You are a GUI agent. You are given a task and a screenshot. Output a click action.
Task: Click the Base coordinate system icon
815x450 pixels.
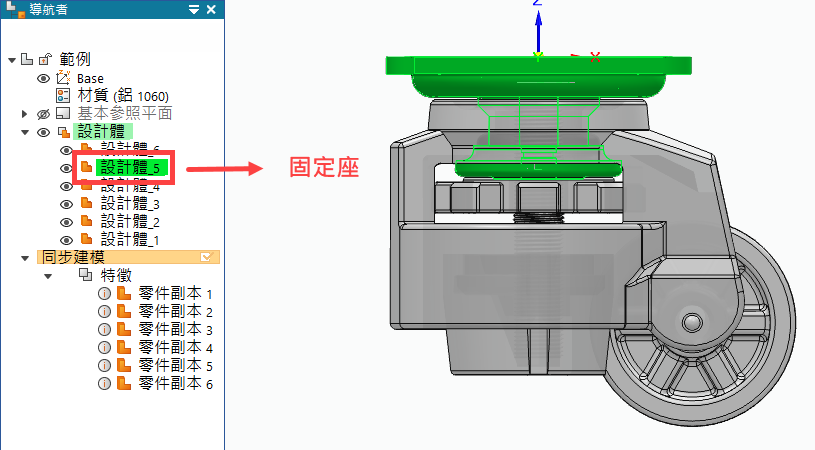[x=63, y=78]
